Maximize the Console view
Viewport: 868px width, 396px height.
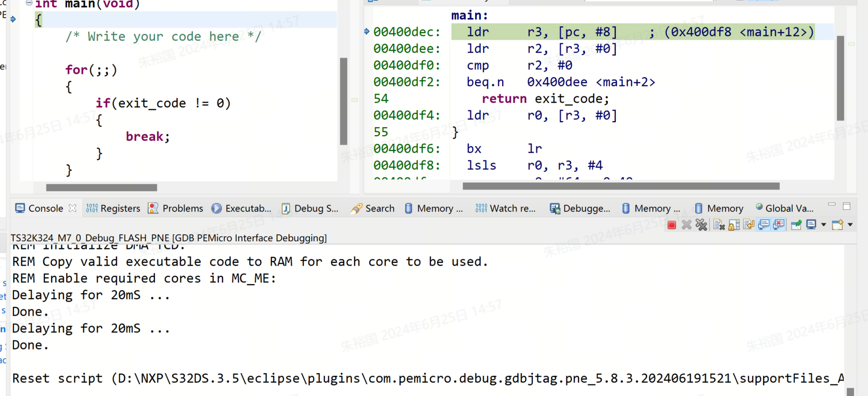(847, 206)
